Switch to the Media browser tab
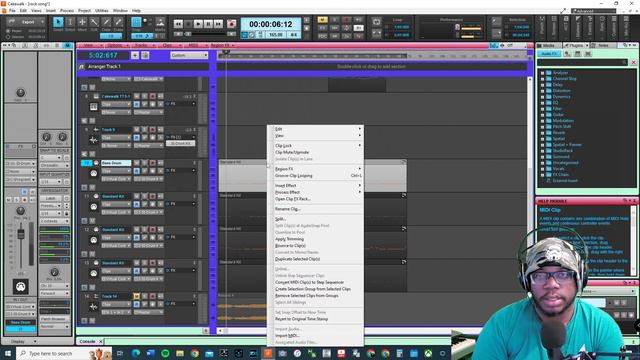640x360 pixels. click(x=548, y=45)
